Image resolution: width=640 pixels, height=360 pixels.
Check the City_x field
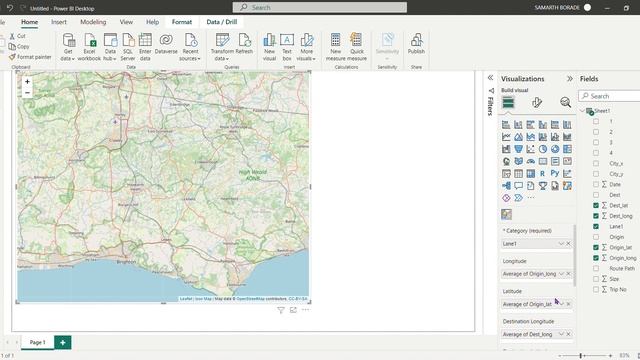pos(596,163)
